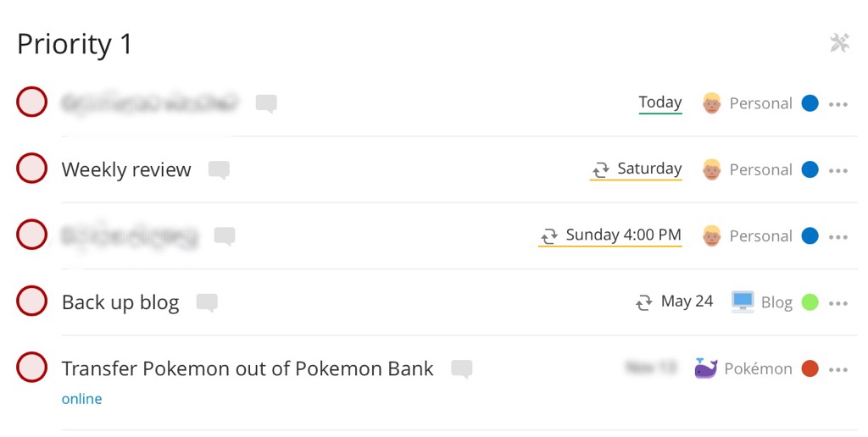The image size is (868, 437).
Task: Click the recurring icon beside Saturday
Action: tap(601, 169)
